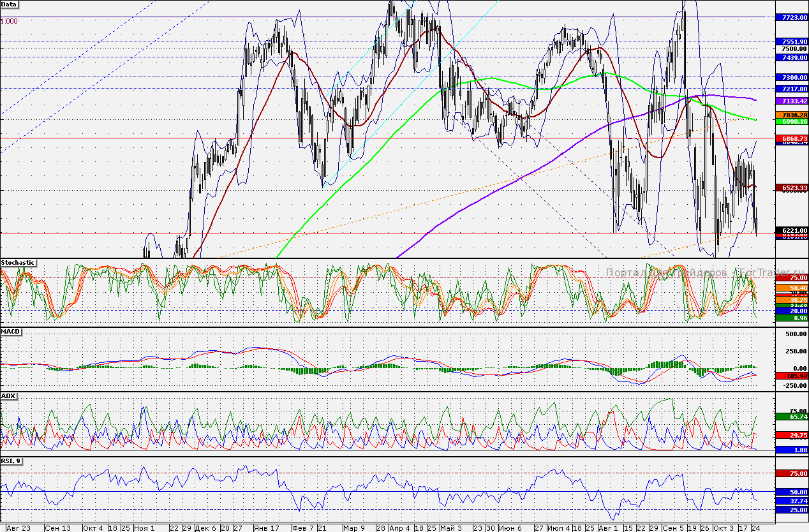Click the green 8.96 Stochastic value tag
The image size is (809, 532).
(x=791, y=317)
